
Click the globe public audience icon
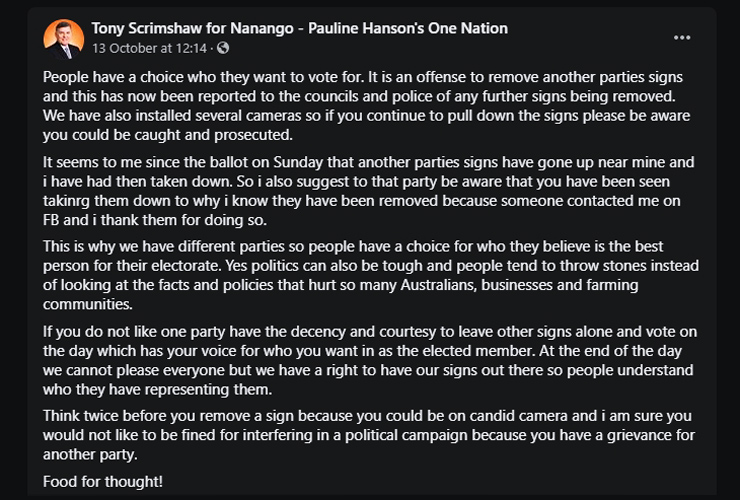pos(222,48)
